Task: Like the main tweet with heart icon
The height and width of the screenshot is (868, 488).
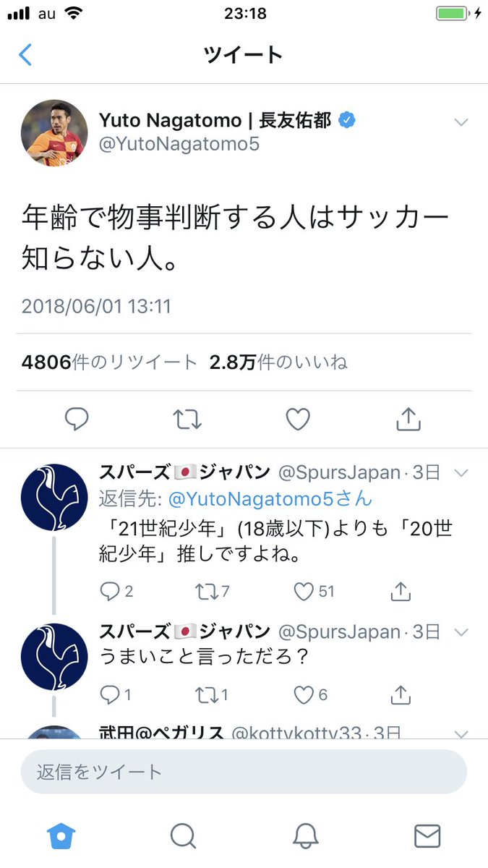Action: pos(298,419)
